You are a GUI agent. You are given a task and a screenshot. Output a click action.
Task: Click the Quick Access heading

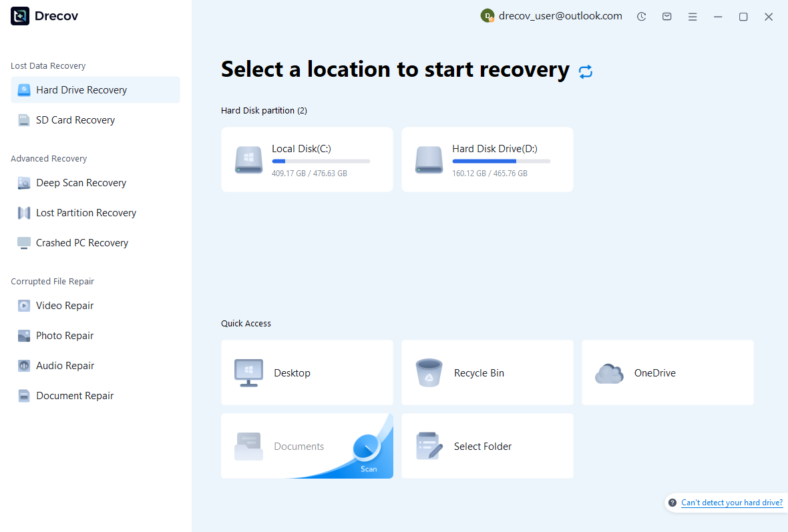(246, 324)
